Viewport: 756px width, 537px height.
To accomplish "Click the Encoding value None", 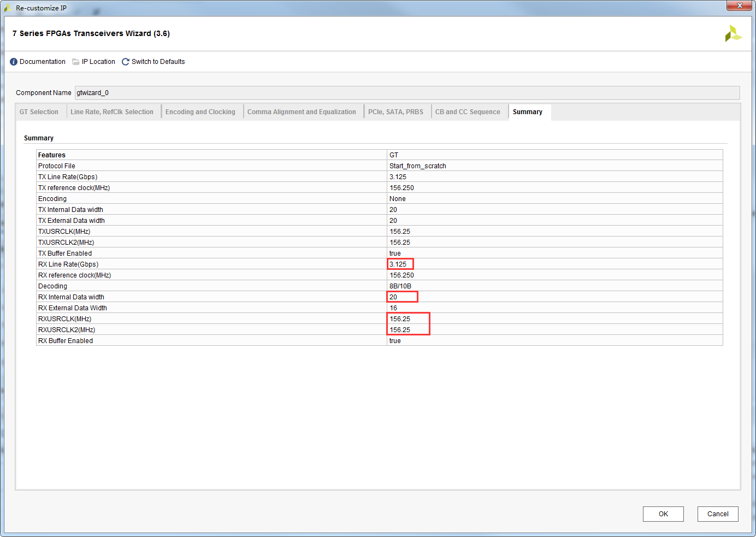I will pos(398,199).
